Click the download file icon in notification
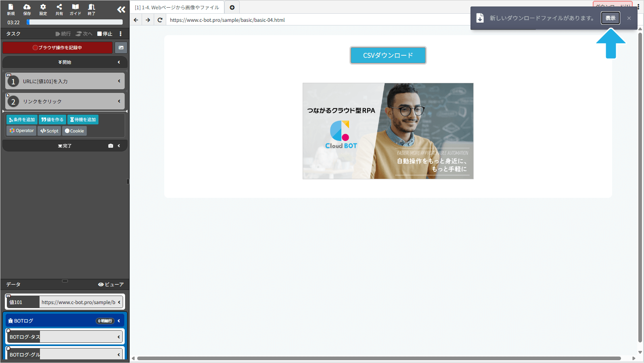Screen dimensions: 644x363 [480, 18]
